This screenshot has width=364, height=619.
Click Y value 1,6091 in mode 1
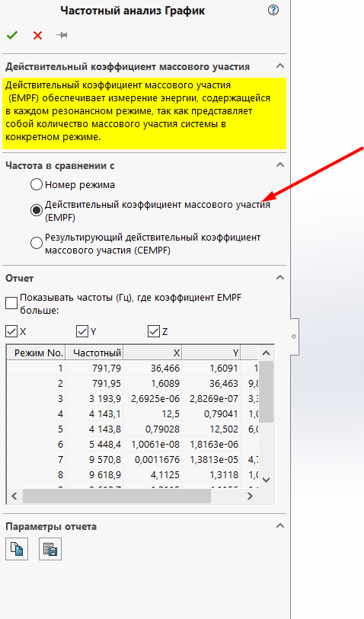[x=211, y=368]
